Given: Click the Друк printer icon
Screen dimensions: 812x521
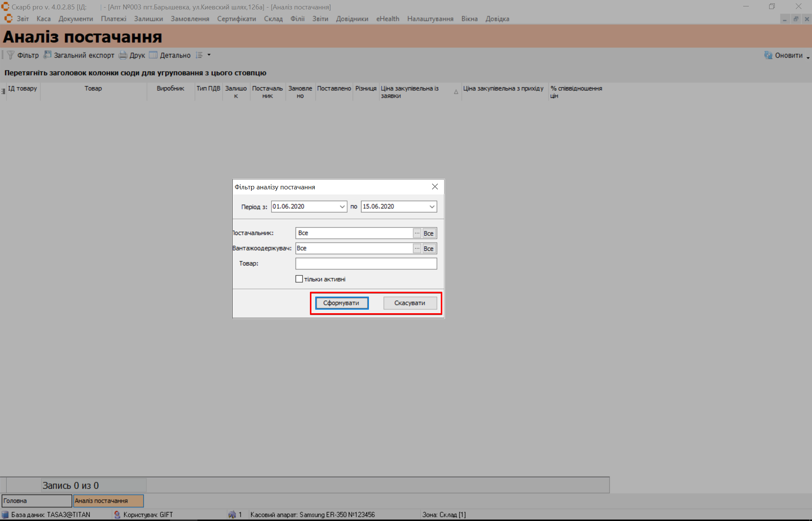Looking at the screenshot, I should 123,55.
